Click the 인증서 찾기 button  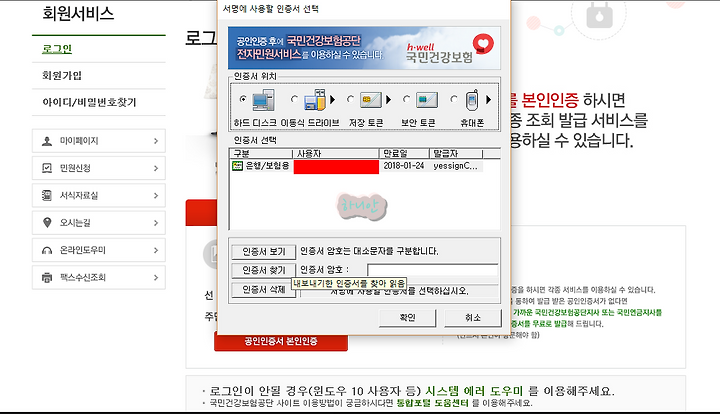264,270
